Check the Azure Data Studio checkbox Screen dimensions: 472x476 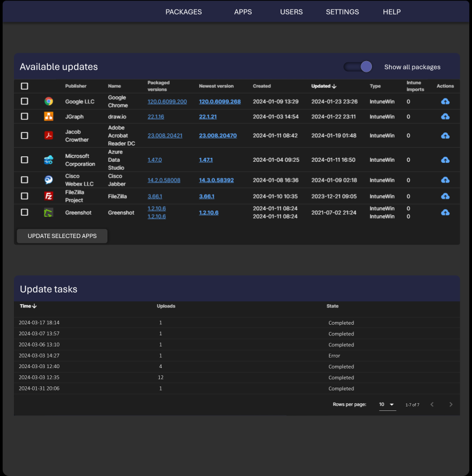[x=24, y=160]
